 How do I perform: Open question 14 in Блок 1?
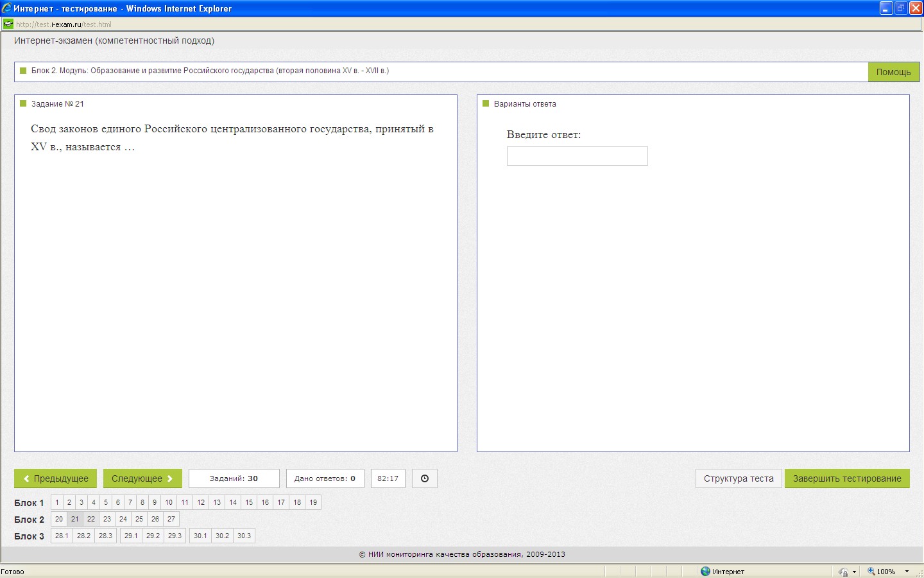click(x=233, y=502)
